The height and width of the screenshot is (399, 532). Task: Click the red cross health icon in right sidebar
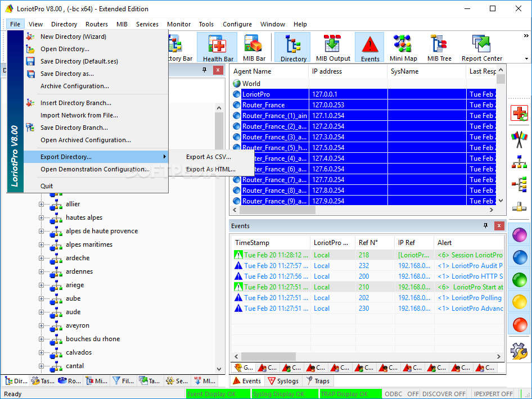pos(519,113)
